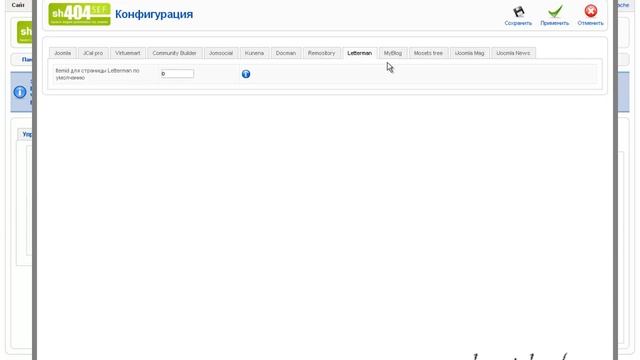Open the Joomla tab
640x360 pixels.
62,53
